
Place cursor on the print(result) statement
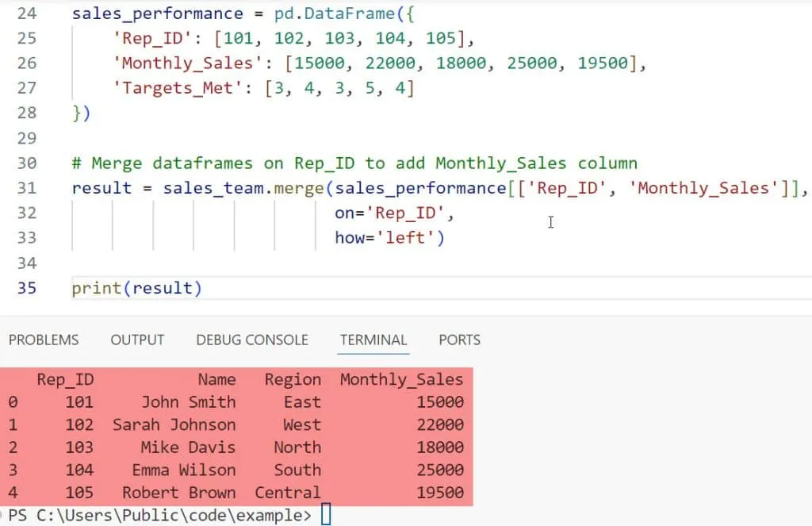coord(136,288)
